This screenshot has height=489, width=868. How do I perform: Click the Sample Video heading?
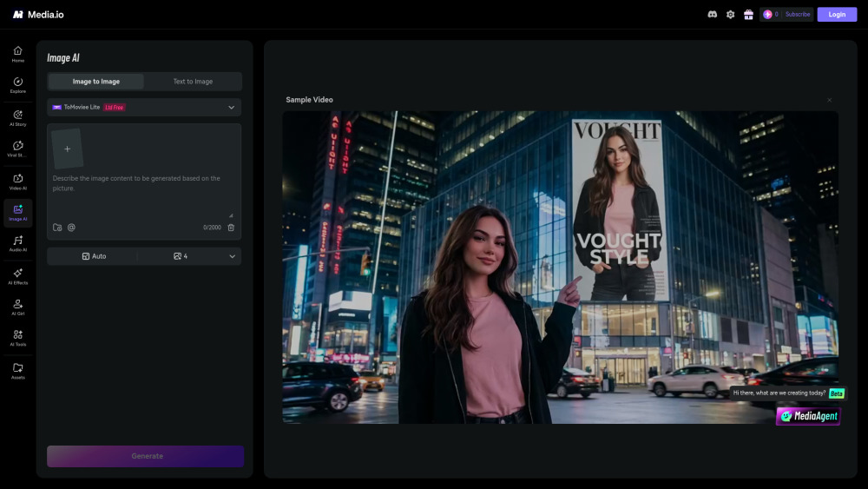(310, 100)
